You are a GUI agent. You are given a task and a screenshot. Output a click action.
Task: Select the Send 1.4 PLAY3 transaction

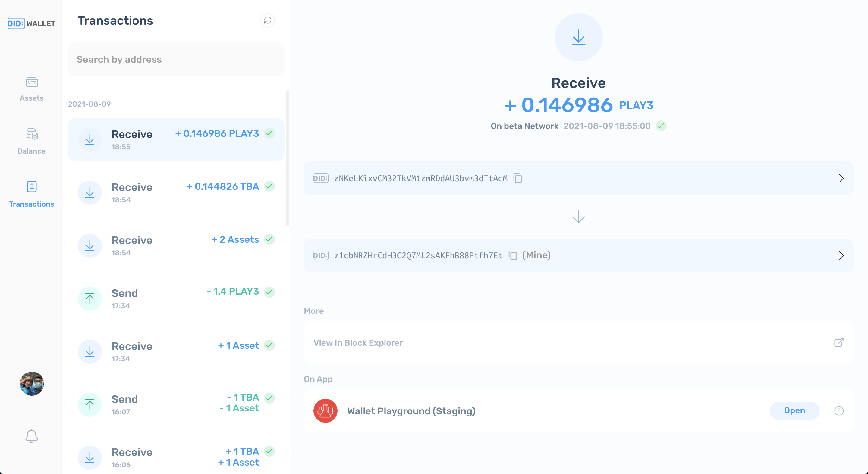pos(176,299)
